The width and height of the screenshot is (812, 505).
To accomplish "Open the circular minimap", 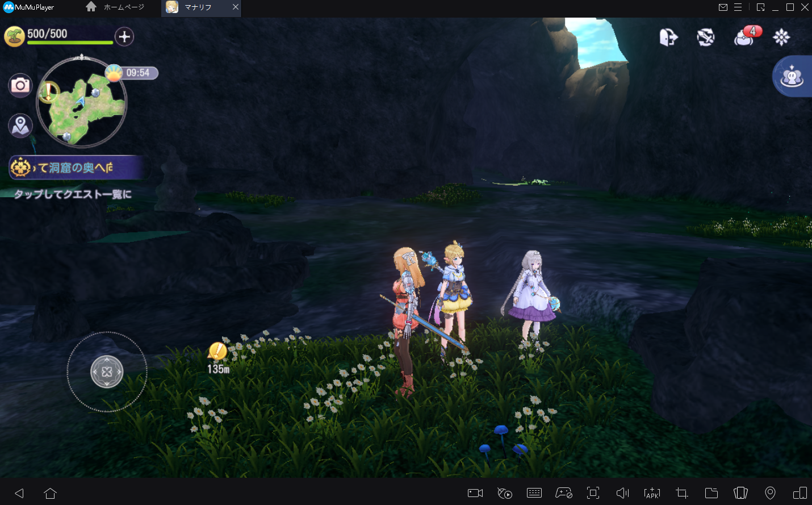I will [x=82, y=102].
